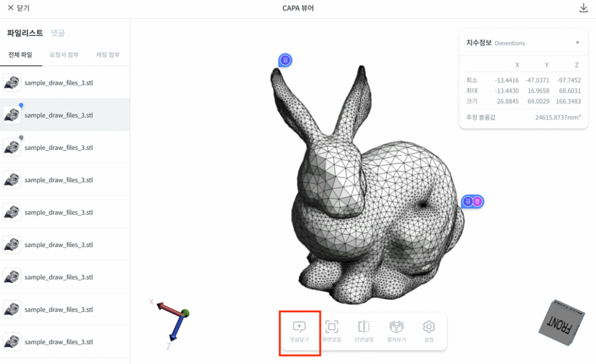Screen dimensions: 596x364
Task: Click the FRONT orientation cube
Action: coord(562,323)
